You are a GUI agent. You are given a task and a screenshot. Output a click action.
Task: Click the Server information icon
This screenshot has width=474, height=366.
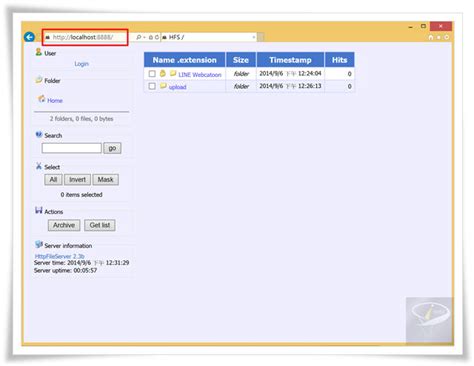(39, 244)
